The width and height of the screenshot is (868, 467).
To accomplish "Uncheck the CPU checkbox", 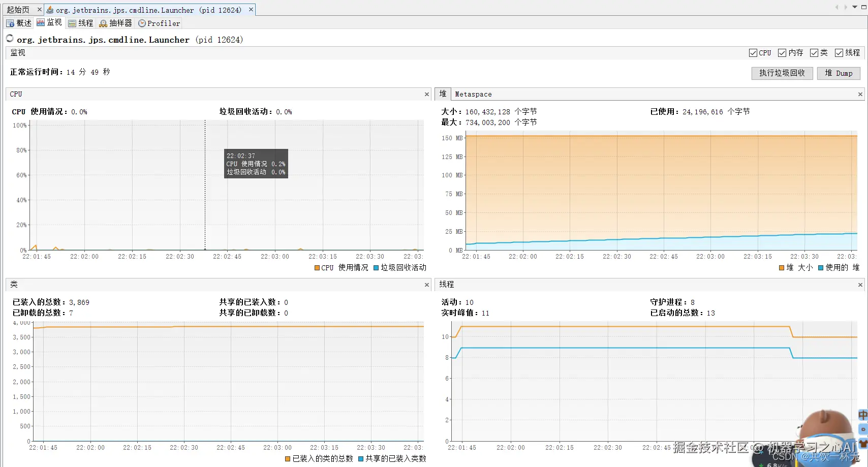I will tap(753, 53).
